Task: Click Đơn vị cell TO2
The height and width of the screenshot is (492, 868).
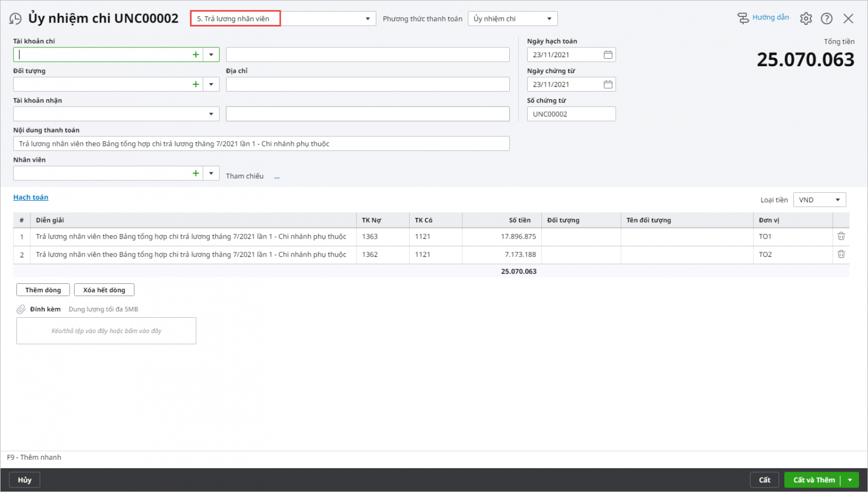Action: [x=793, y=254]
